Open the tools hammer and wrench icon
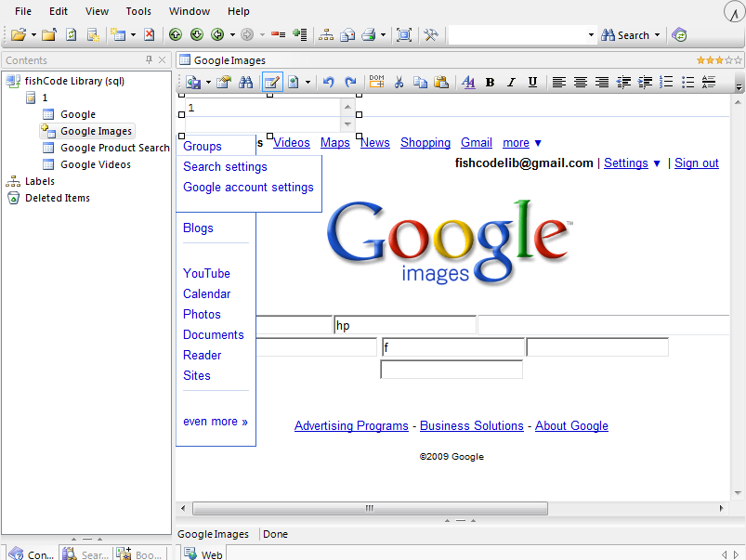This screenshot has width=746, height=560. 431,34
